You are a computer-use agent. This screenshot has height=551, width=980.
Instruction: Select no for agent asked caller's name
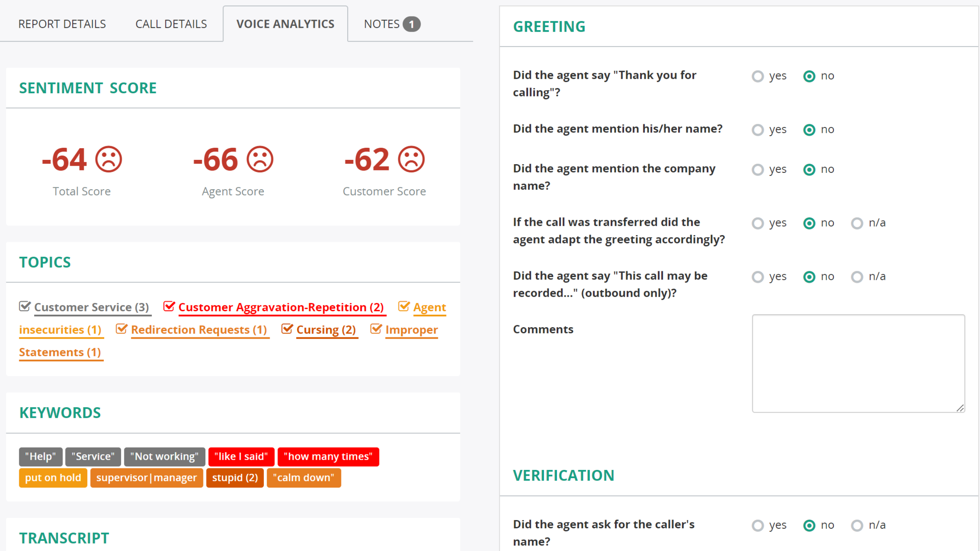click(x=809, y=526)
